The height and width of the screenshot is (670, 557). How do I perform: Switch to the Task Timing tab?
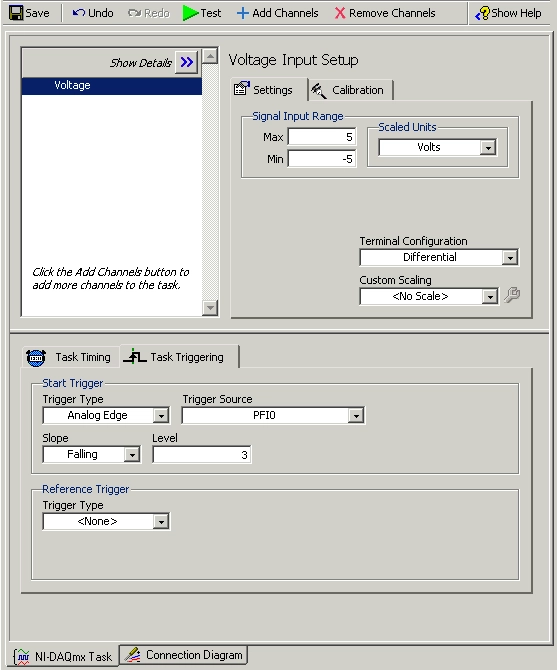(70, 357)
